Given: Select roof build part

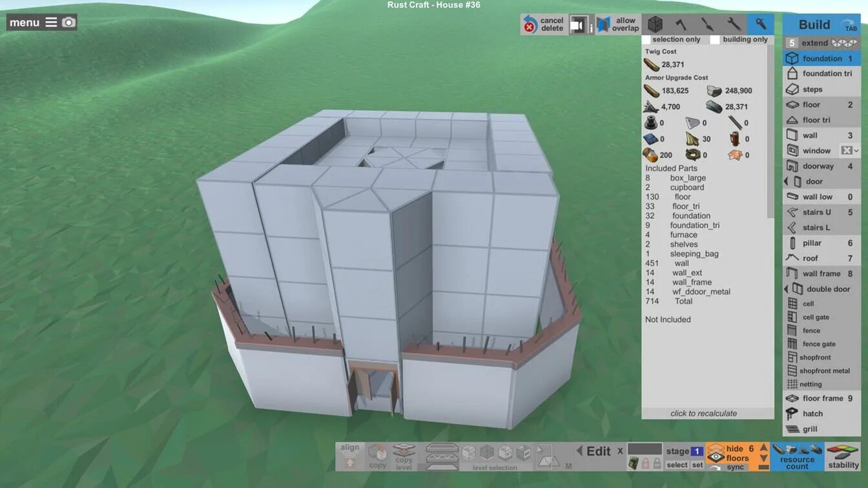Looking at the screenshot, I should pos(821,258).
